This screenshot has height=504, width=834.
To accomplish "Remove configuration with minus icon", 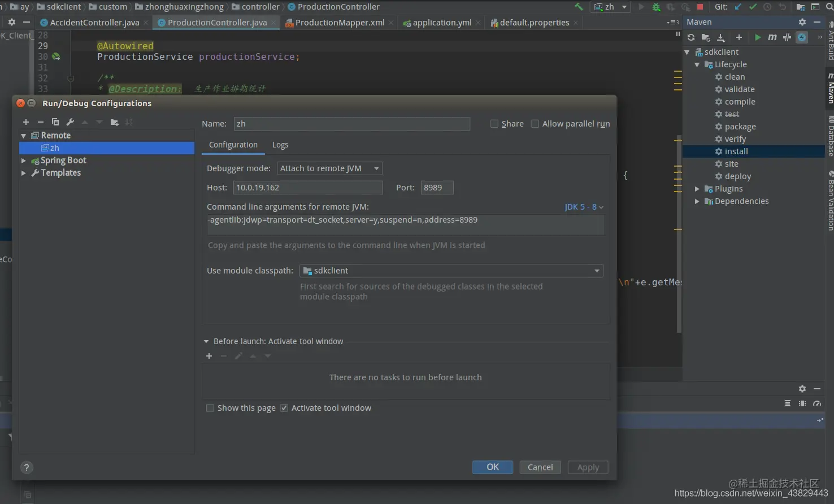I will click(x=41, y=122).
